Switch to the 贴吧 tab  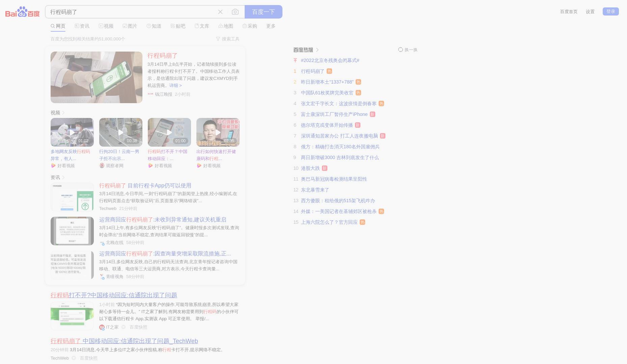click(x=178, y=26)
